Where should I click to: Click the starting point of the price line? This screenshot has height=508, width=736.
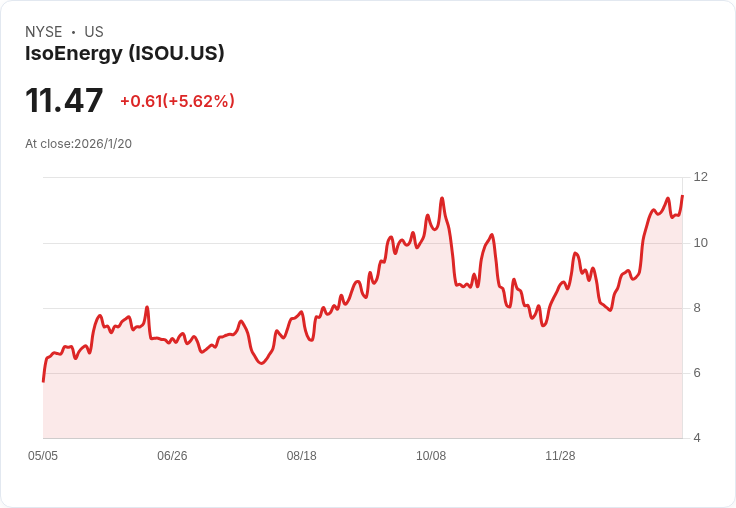tap(43, 381)
